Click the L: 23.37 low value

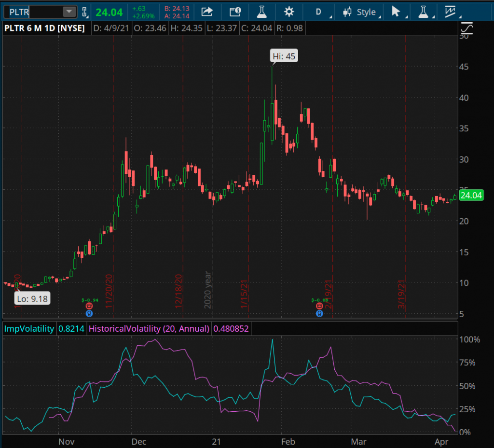(x=222, y=28)
